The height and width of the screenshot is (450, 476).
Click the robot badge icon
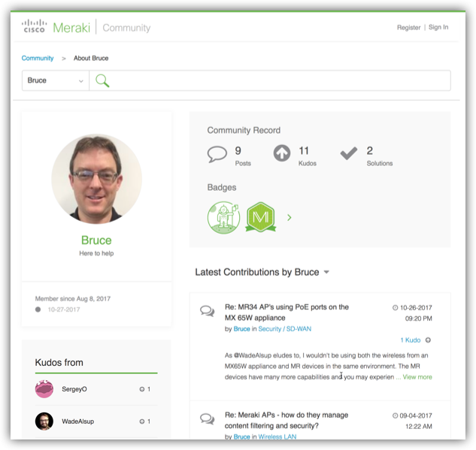point(223,217)
